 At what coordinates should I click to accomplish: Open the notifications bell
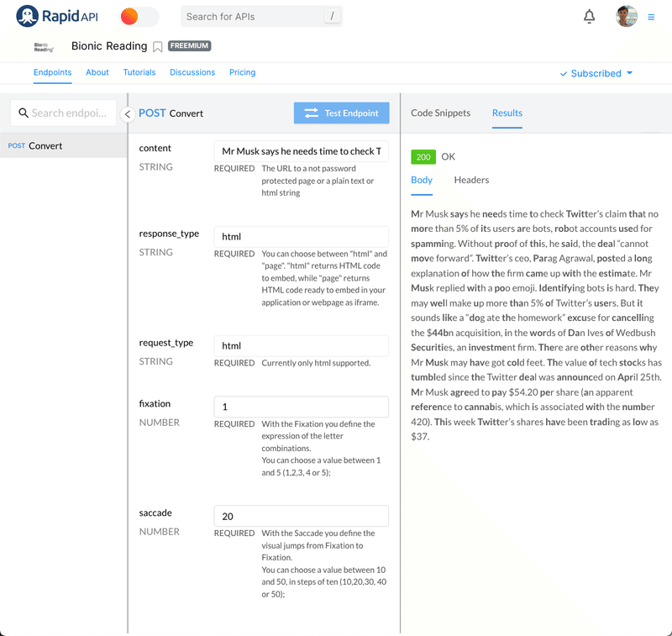click(590, 16)
